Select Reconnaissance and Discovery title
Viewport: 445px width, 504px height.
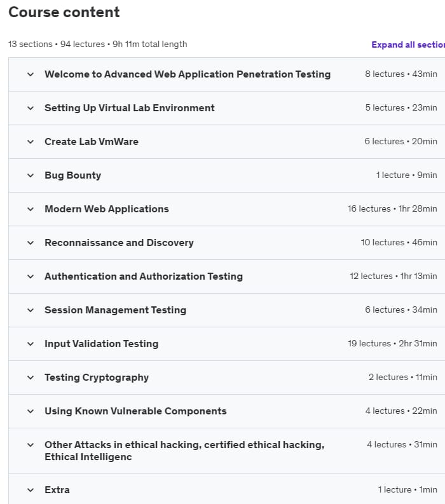tap(119, 243)
